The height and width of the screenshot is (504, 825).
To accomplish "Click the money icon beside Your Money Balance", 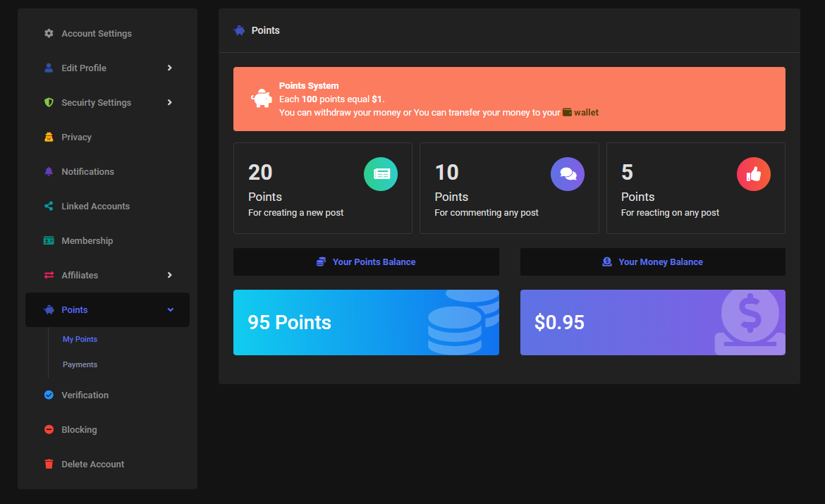I will point(606,262).
